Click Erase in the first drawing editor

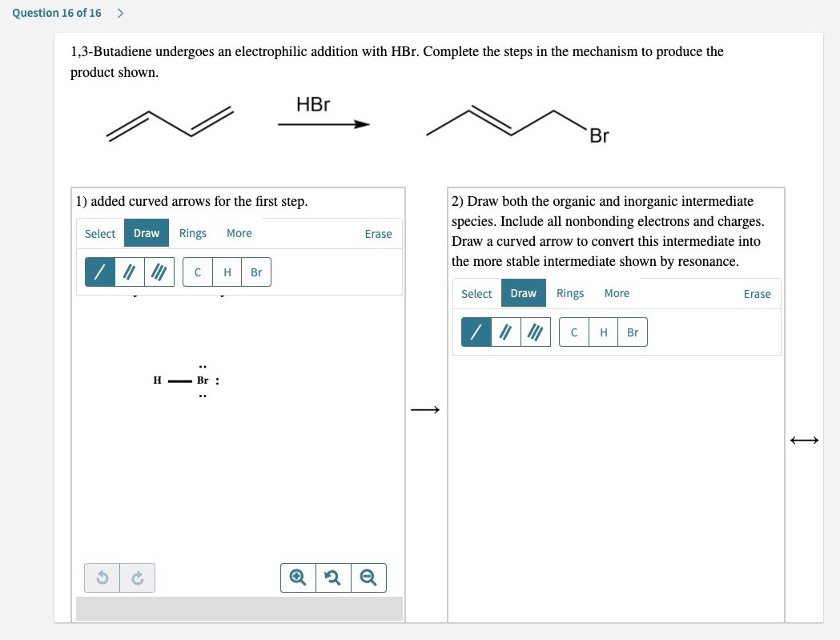(378, 233)
